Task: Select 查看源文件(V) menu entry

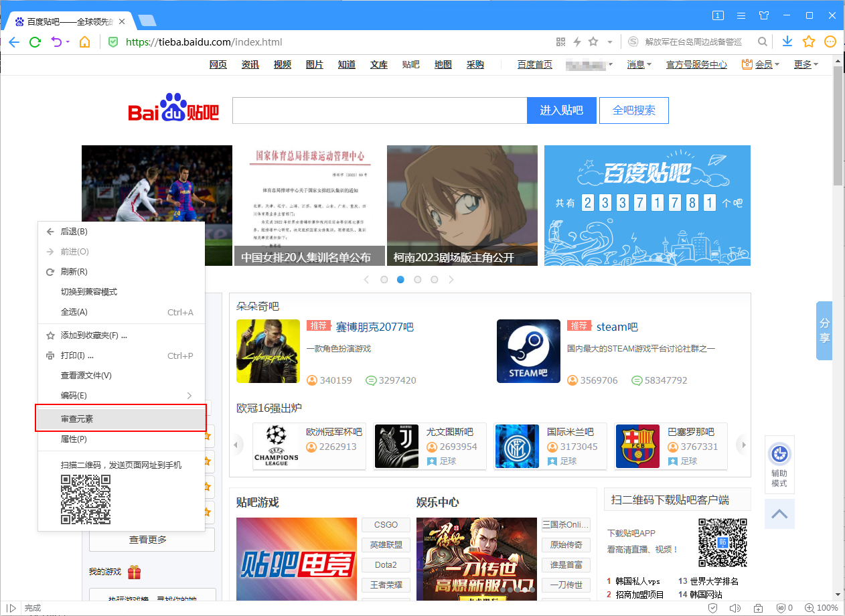Action: pyautogui.click(x=121, y=376)
